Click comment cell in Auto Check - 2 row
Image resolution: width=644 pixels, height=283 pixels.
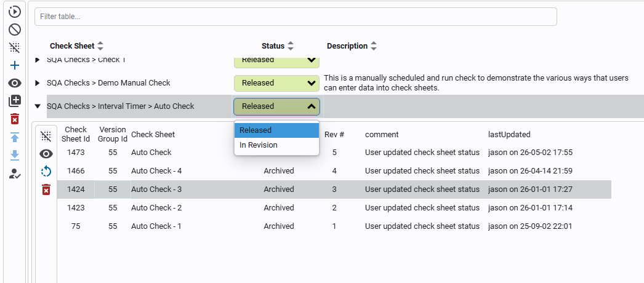[x=422, y=208]
